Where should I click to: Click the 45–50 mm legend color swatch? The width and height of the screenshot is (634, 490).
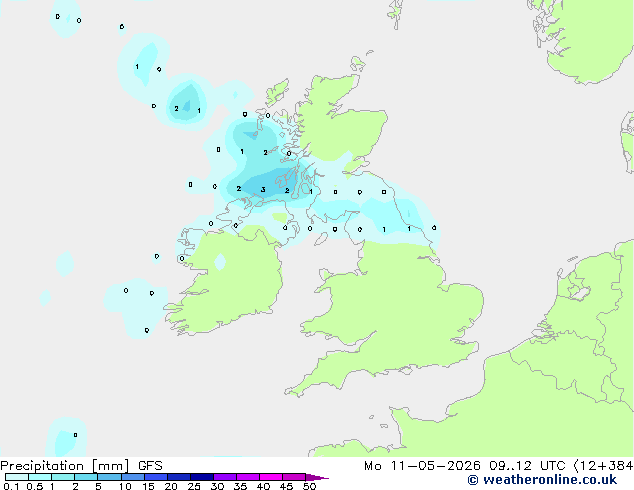click(x=294, y=477)
